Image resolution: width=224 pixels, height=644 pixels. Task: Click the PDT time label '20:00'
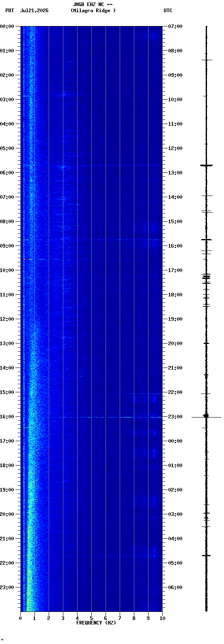click(7, 514)
